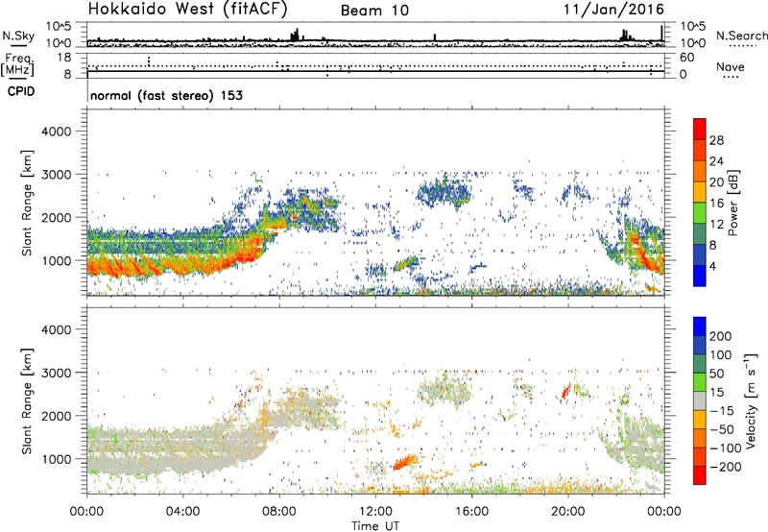Click '4000' on the power panel axis
Image resolution: width=768 pixels, height=532 pixels.
tap(56, 132)
